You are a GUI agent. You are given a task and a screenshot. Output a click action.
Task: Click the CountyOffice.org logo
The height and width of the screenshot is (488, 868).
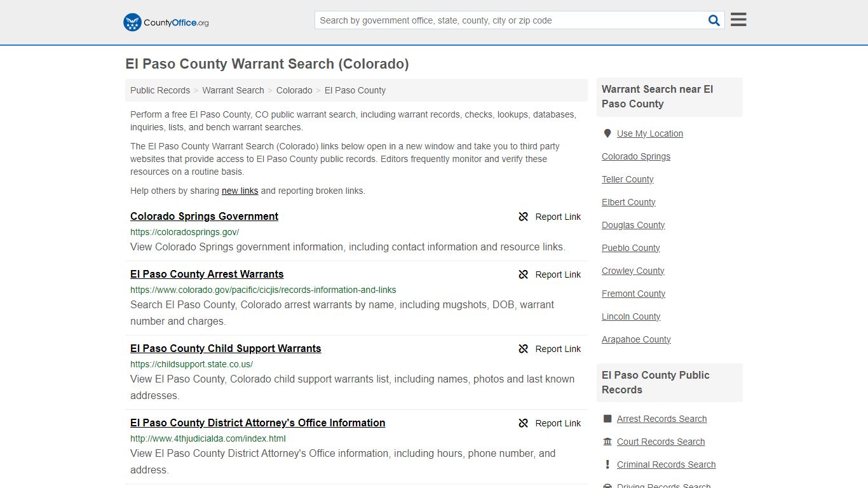[166, 22]
